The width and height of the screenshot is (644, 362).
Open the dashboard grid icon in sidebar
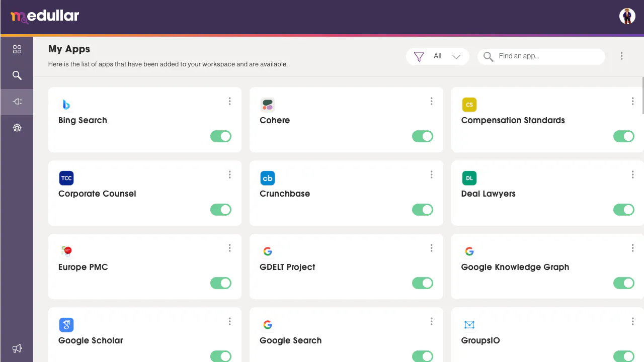coord(17,49)
